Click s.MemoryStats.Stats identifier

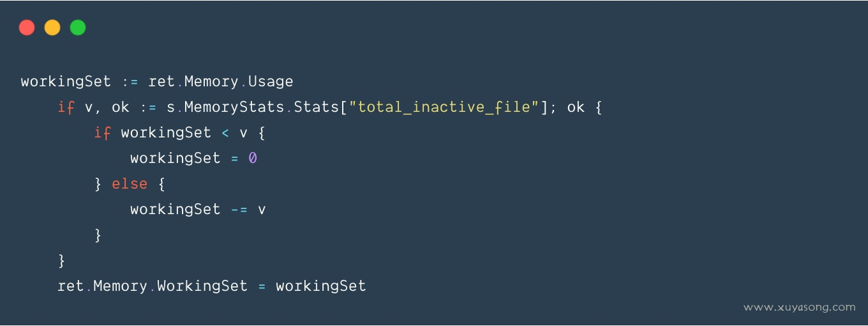tap(253, 107)
